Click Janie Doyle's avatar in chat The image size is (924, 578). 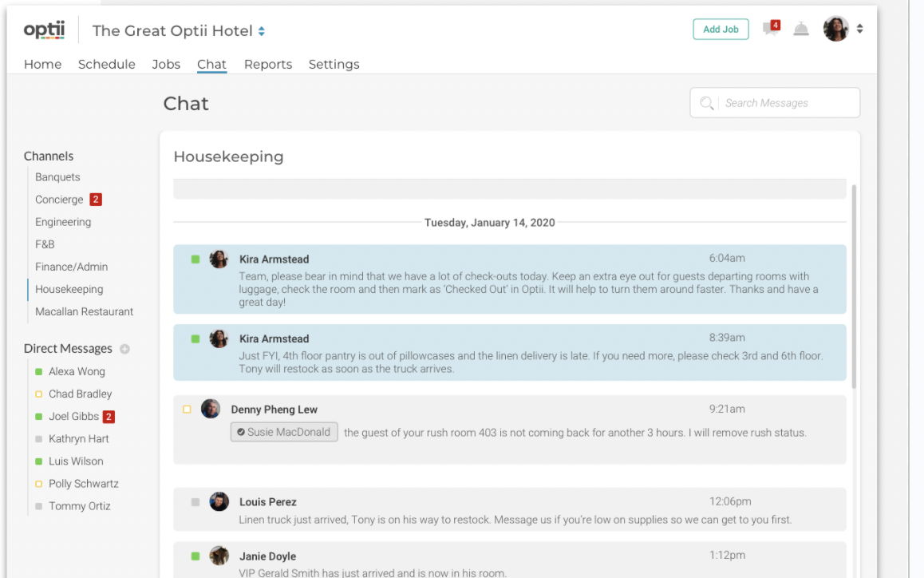pyautogui.click(x=219, y=556)
